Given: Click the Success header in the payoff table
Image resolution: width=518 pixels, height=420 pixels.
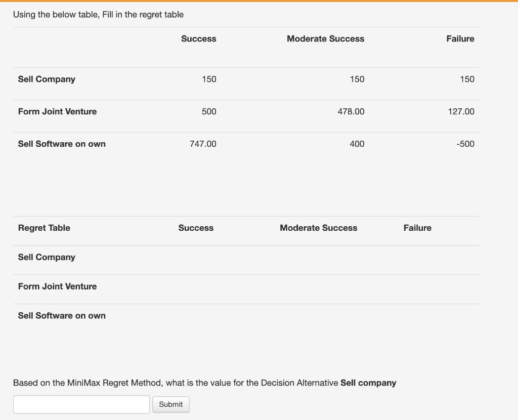Looking at the screenshot, I should point(198,39).
